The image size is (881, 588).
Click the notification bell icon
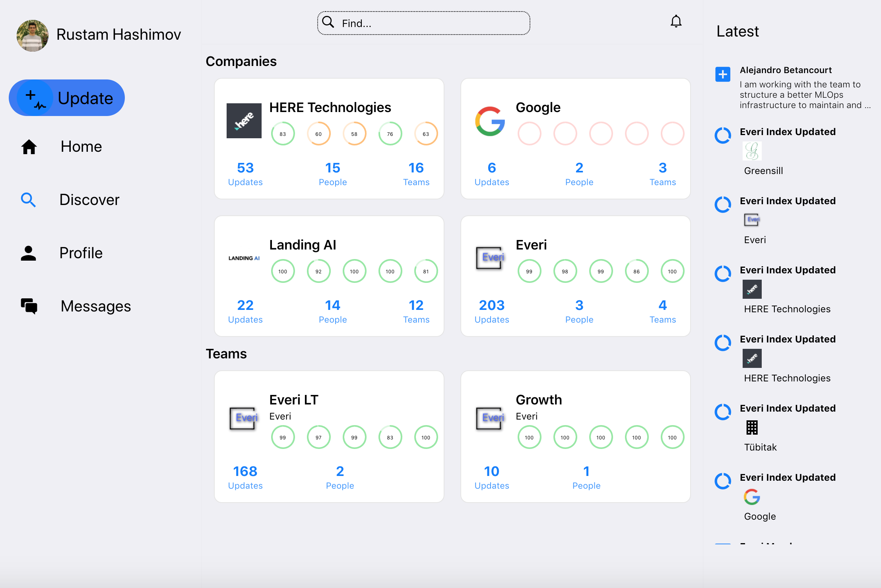tap(676, 21)
